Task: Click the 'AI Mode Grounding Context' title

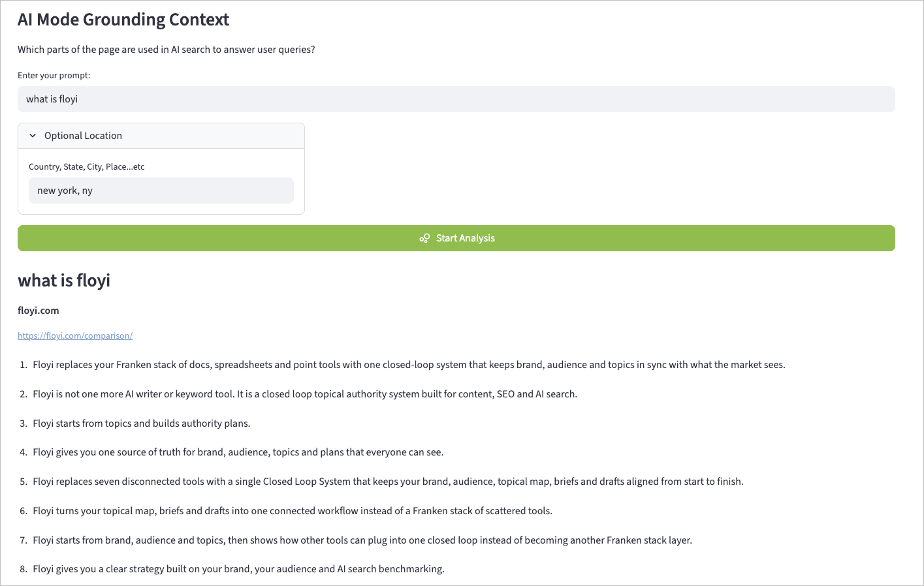Action: (123, 20)
